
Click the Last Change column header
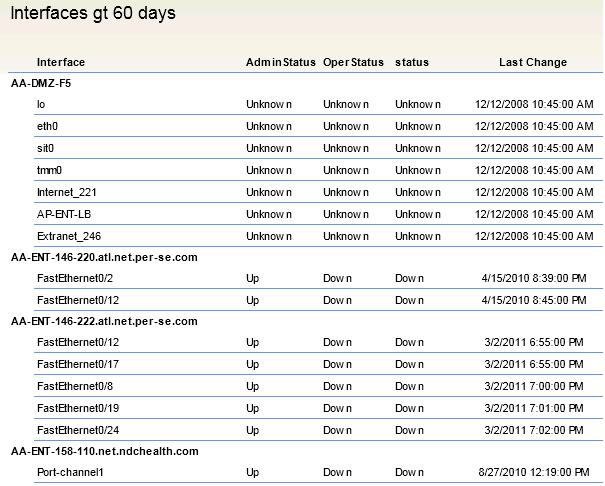click(533, 62)
